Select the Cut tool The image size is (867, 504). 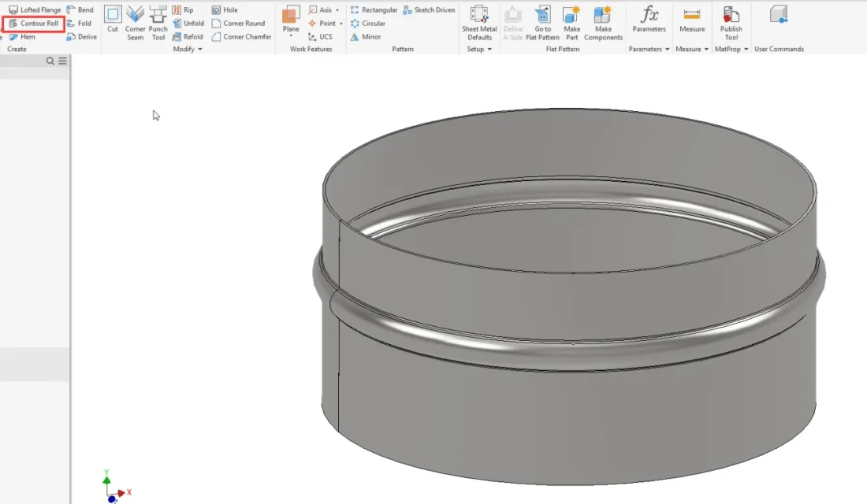click(x=113, y=20)
